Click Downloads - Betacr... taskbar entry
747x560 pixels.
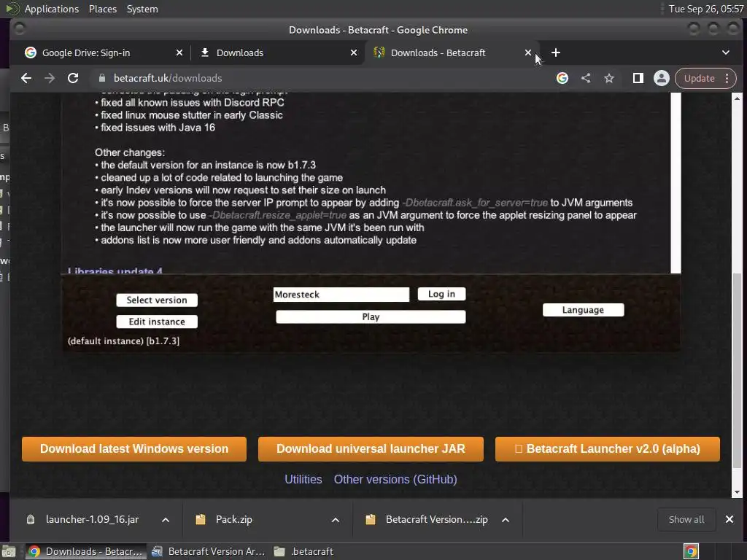tap(86, 551)
